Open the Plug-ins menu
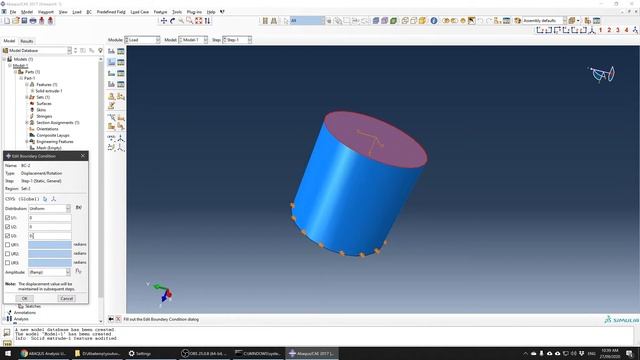The width and height of the screenshot is (640, 360). pyautogui.click(x=194, y=12)
